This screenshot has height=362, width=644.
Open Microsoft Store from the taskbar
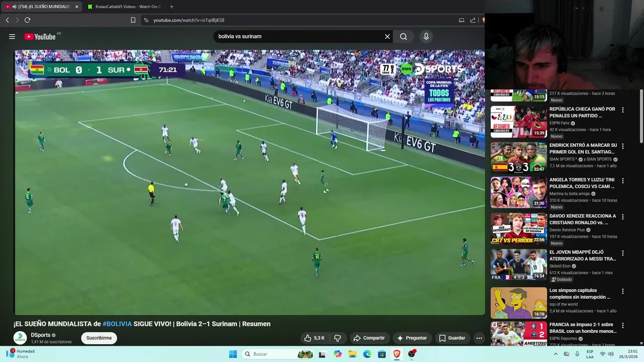382,354
